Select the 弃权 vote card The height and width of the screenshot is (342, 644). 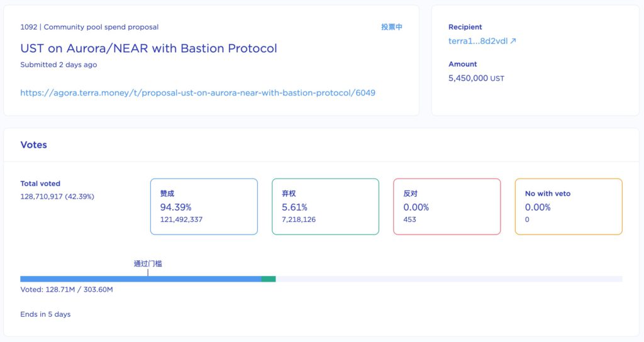point(325,207)
